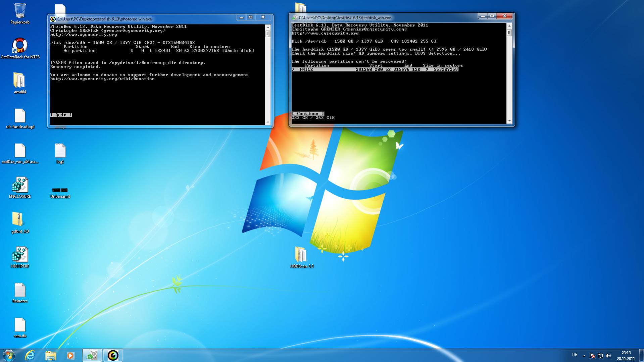Click TestDisk 'seems too small' warning line
The width and height of the screenshot is (644, 362).
coord(389,49)
